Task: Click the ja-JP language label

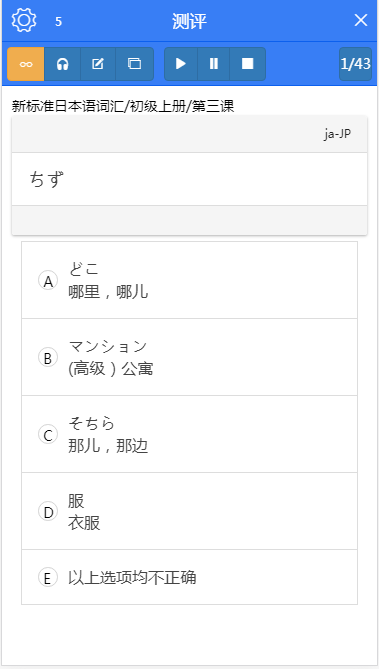Action: point(338,134)
